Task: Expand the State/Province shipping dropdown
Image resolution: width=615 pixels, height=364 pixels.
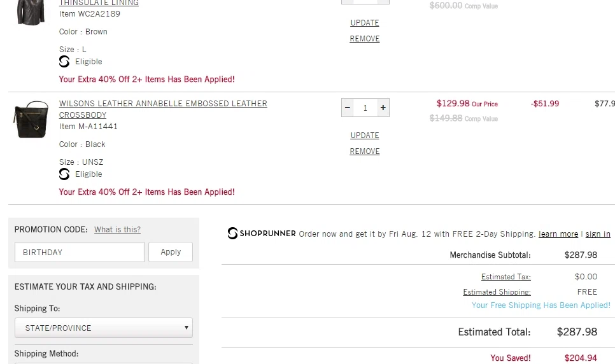Action: point(104,328)
